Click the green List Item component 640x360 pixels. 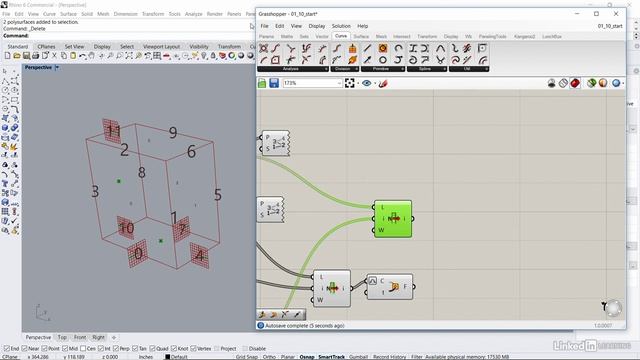393,219
